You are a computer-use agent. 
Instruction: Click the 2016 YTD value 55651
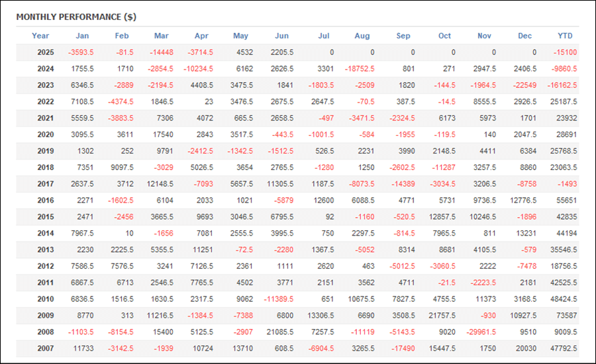tap(567, 201)
